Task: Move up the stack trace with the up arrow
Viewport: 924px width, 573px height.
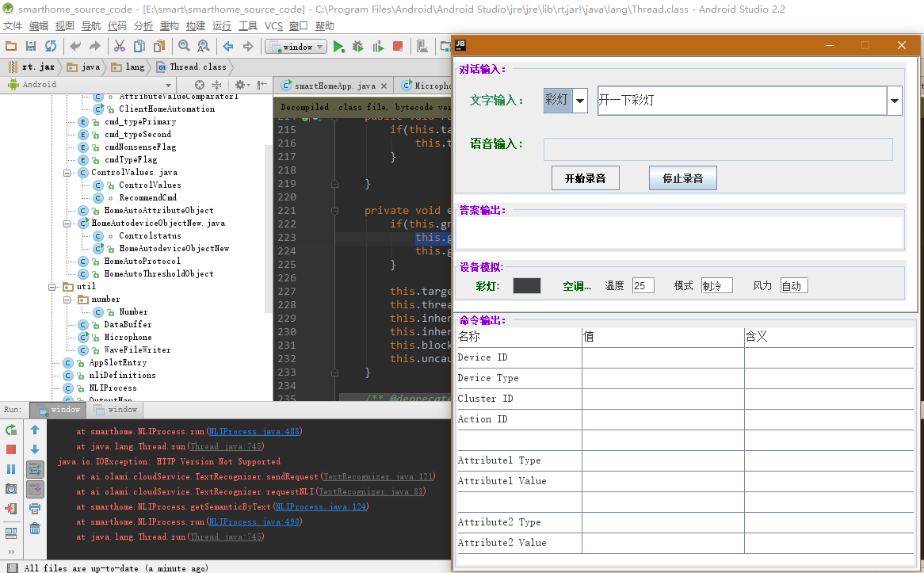Action: coord(35,430)
